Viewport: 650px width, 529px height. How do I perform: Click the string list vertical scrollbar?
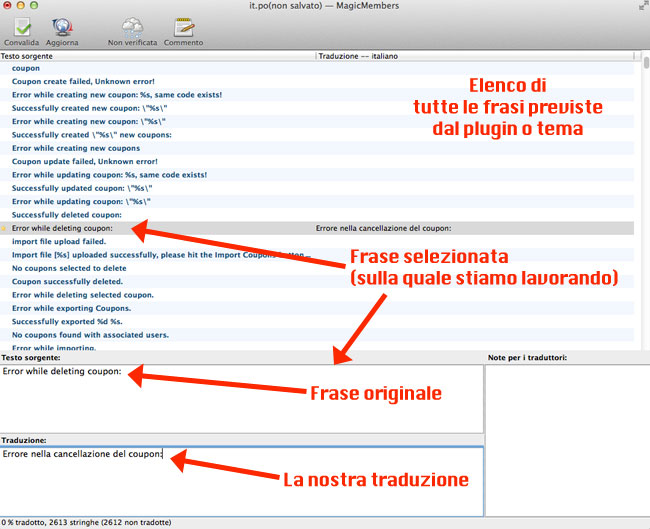point(644,200)
